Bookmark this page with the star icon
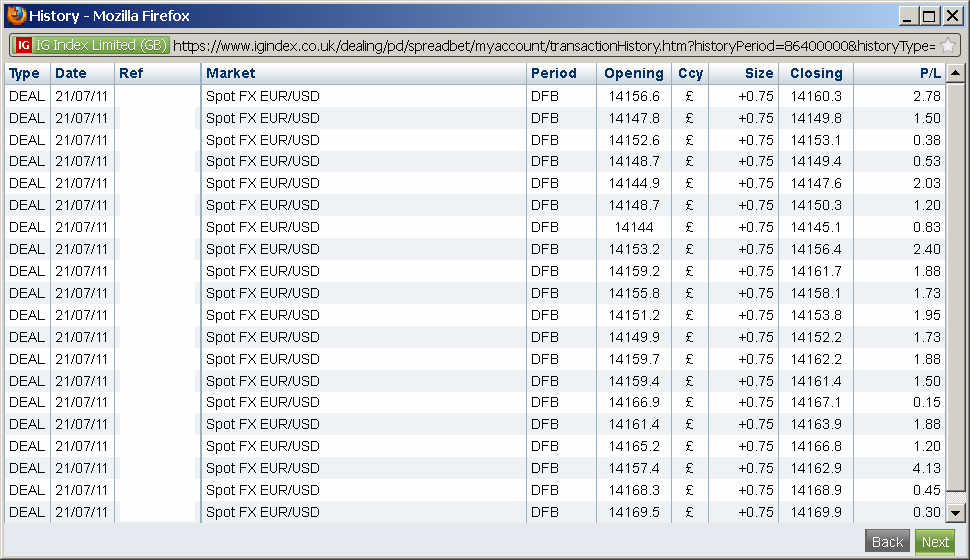This screenshot has width=970, height=560. (947, 46)
